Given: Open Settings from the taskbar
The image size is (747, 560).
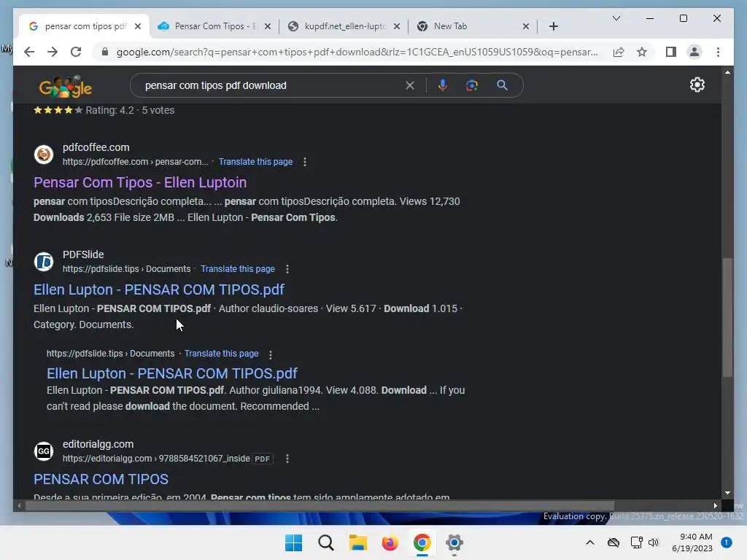Looking at the screenshot, I should 454,542.
